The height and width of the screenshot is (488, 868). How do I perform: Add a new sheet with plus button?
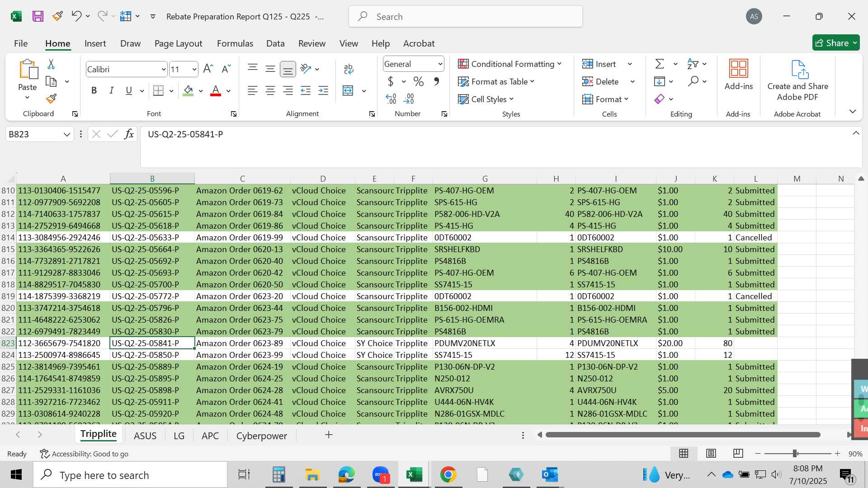329,435
